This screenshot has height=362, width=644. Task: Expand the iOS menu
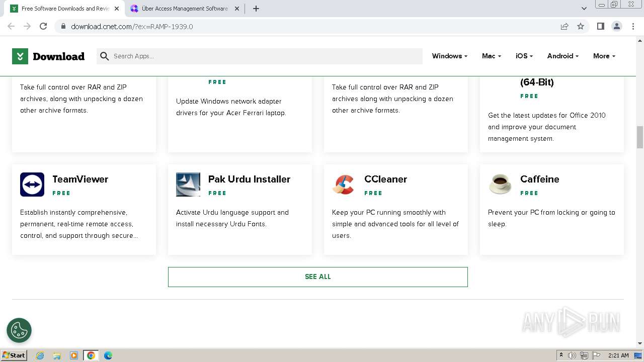[524, 56]
